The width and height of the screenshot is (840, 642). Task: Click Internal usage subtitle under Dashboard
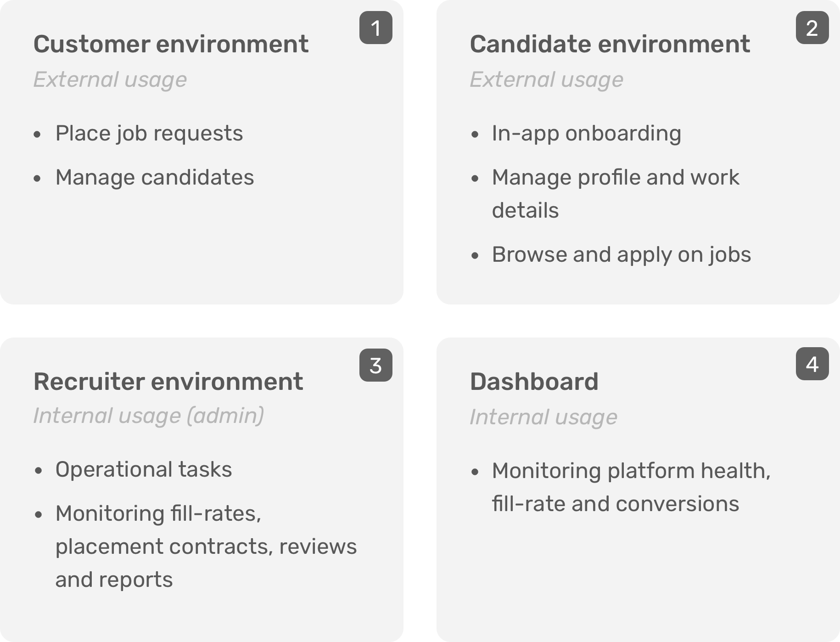(x=543, y=417)
